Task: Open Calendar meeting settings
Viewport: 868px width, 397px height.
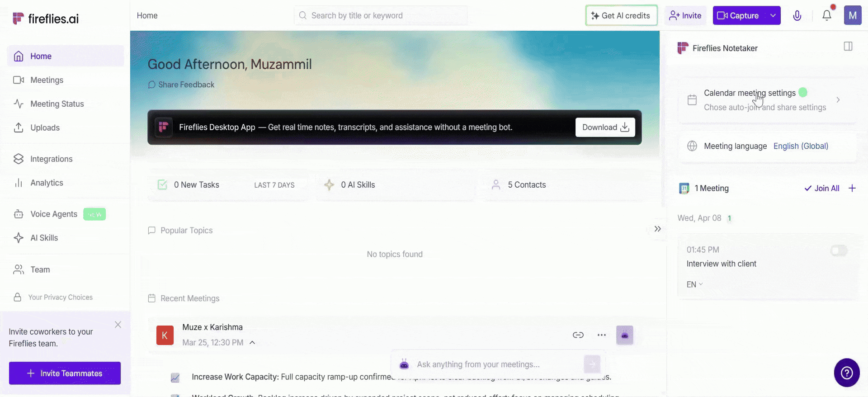Action: [x=767, y=100]
